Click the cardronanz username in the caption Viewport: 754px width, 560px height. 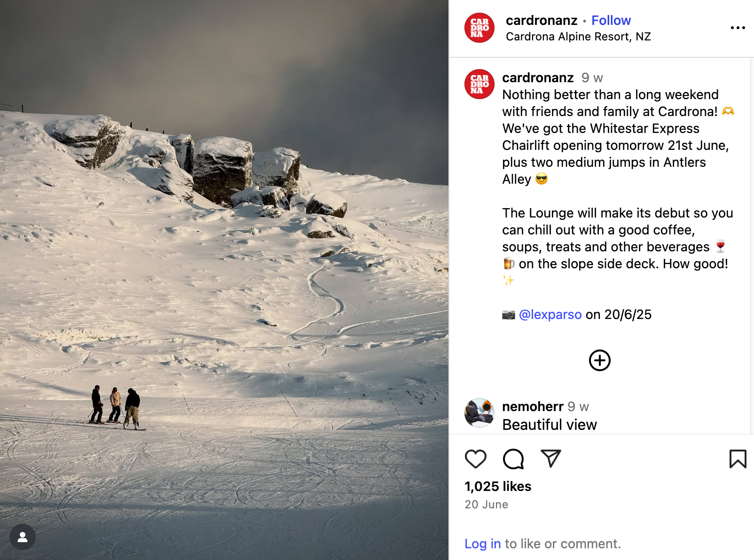coord(538,78)
